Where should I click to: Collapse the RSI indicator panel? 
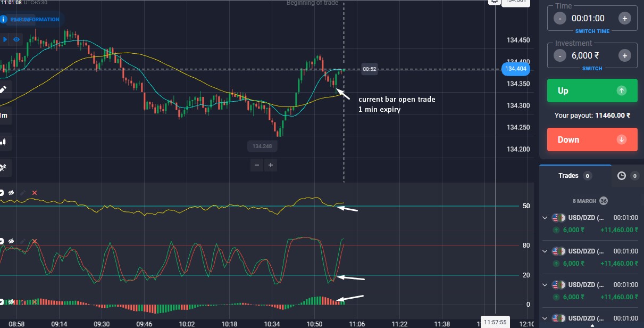[x=2, y=193]
